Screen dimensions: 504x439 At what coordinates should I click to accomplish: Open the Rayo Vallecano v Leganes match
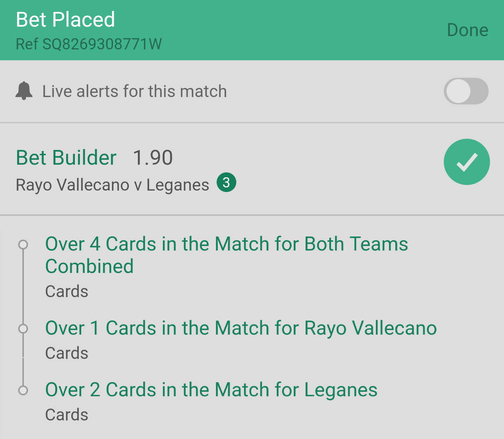[x=112, y=185]
